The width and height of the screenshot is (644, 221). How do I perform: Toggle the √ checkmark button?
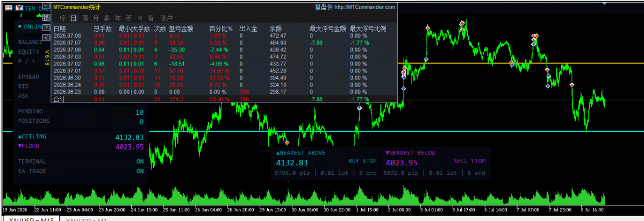click(x=46, y=38)
